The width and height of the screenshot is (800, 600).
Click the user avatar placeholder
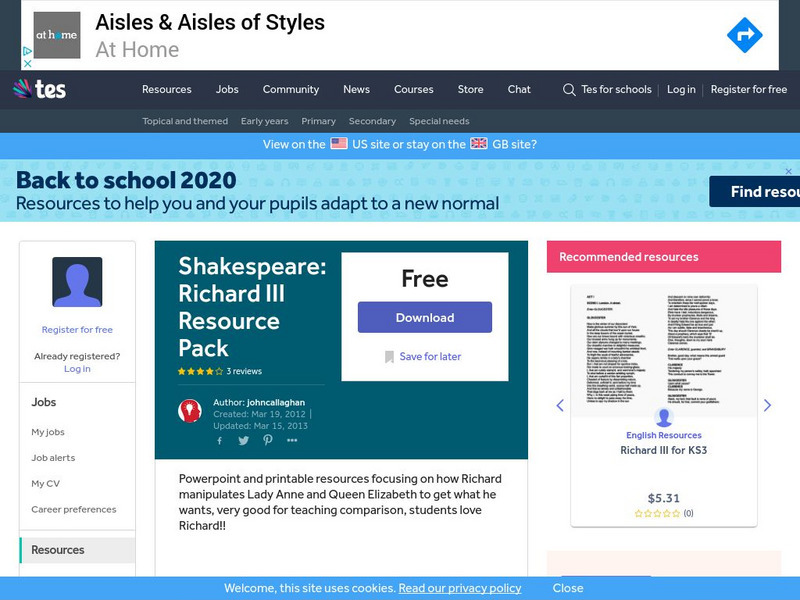(x=77, y=282)
